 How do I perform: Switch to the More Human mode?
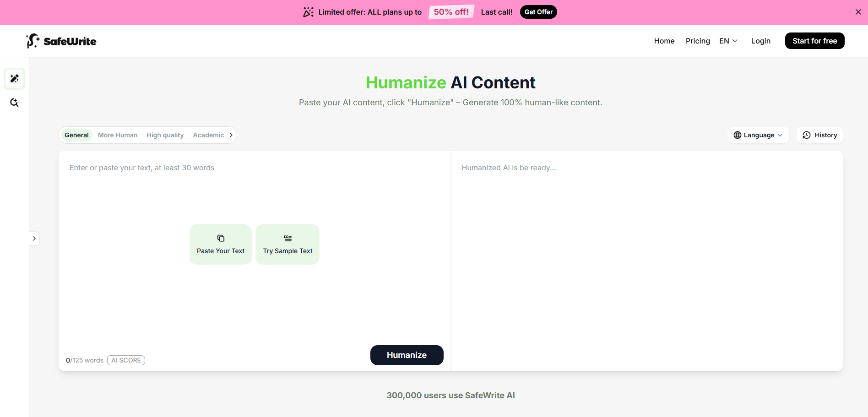[118, 135]
